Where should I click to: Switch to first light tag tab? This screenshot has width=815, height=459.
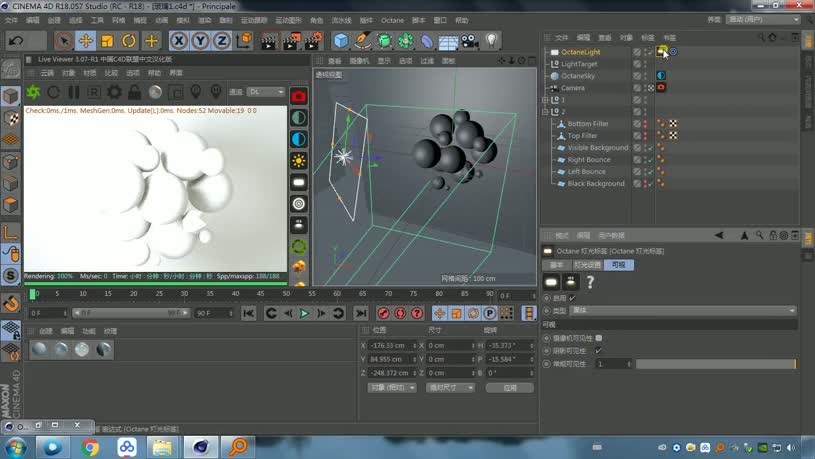click(x=557, y=265)
